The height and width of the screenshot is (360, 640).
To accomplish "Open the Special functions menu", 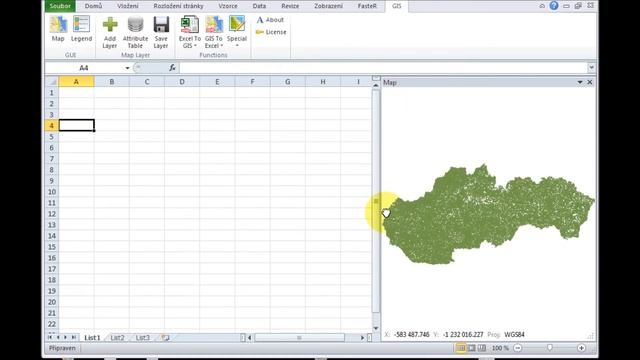I will tap(237, 32).
